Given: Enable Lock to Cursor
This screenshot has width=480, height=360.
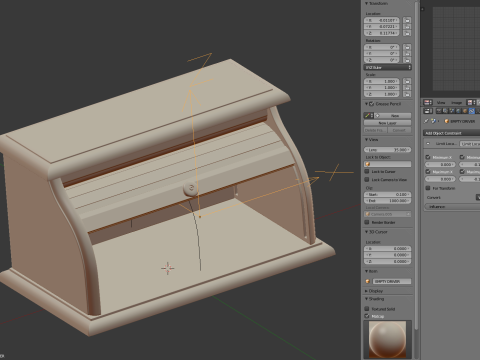Looking at the screenshot, I should pyautogui.click(x=367, y=171).
